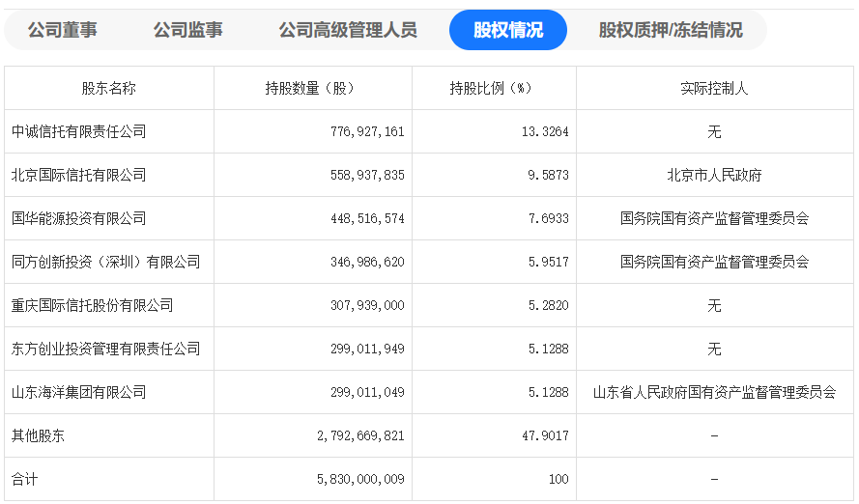The width and height of the screenshot is (859, 504).
Task: Click 无 controller for 东方创业投资 row
Action: (x=714, y=350)
